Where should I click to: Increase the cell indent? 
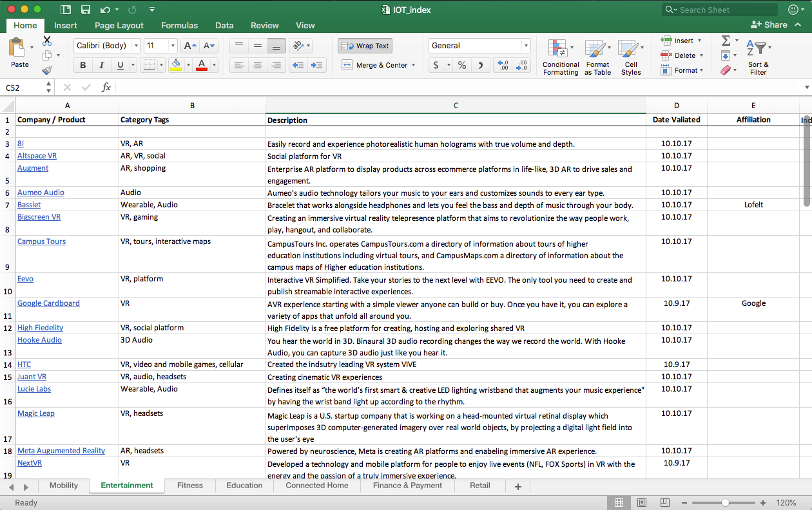tap(316, 65)
